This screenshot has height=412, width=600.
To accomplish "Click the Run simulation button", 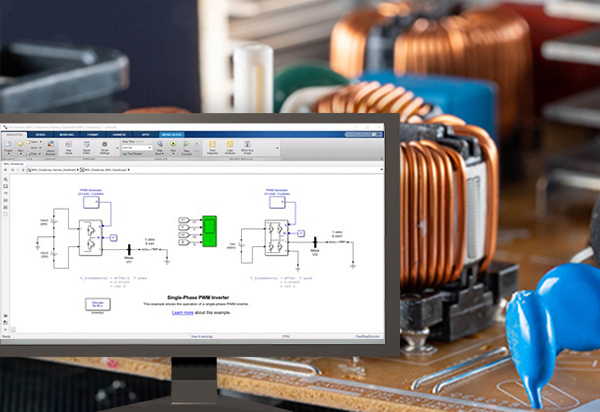I will point(173,149).
